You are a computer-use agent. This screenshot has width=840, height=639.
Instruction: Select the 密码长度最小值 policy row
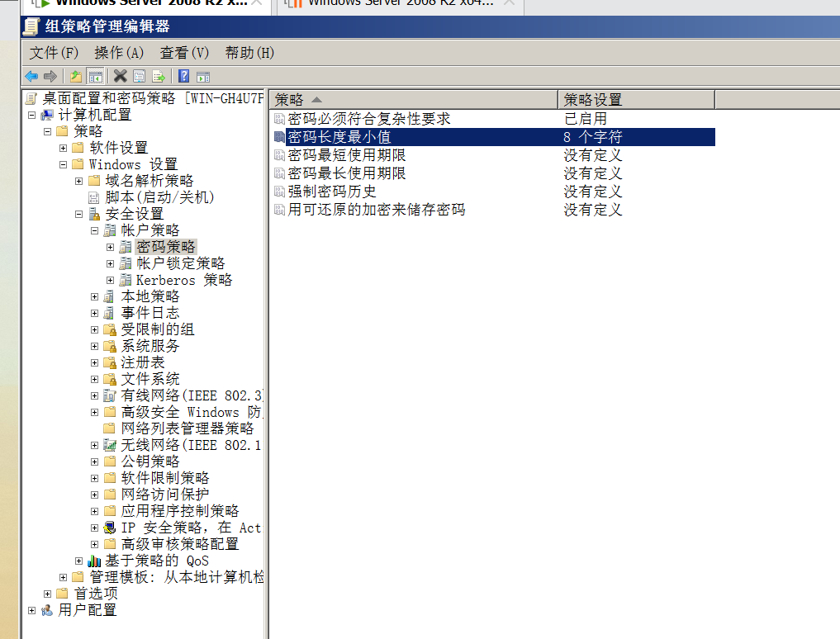click(494, 137)
